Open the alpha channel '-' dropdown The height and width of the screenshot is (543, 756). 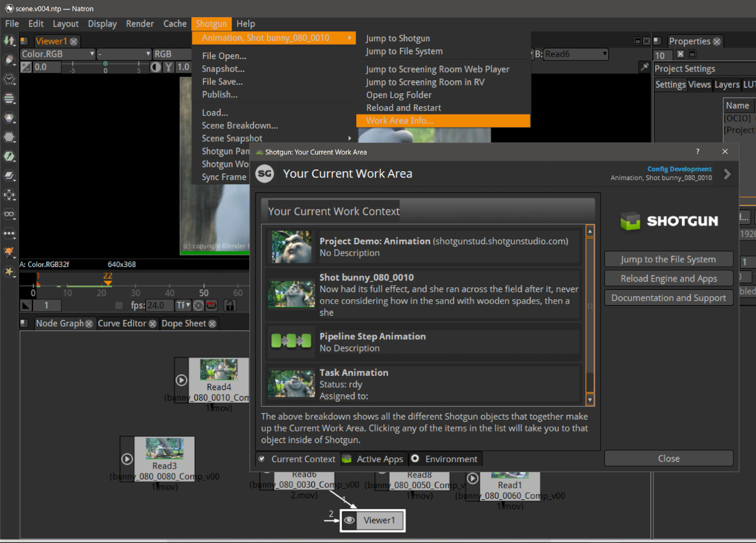[124, 54]
